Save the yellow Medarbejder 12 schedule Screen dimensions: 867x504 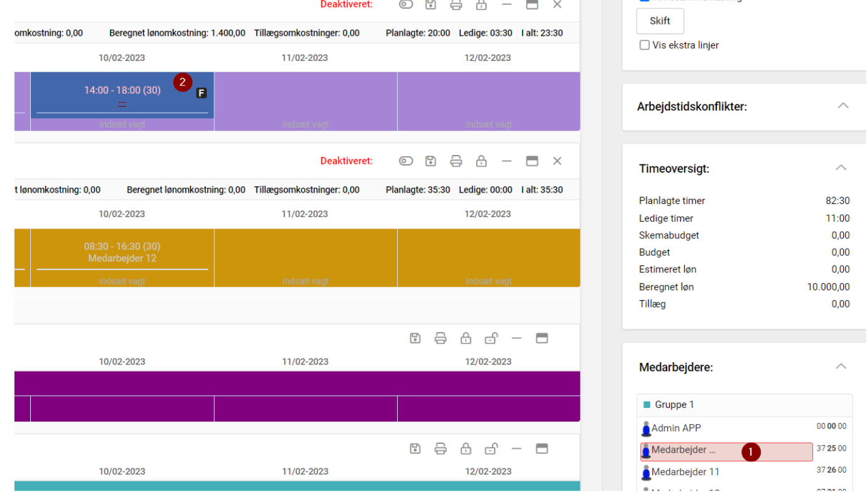tap(430, 161)
